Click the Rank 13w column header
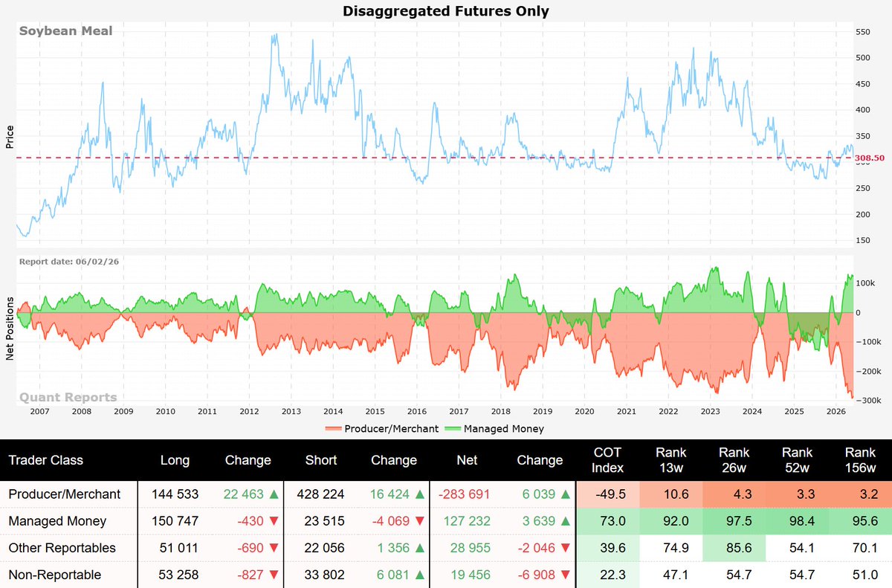The image size is (892, 588). click(x=671, y=460)
